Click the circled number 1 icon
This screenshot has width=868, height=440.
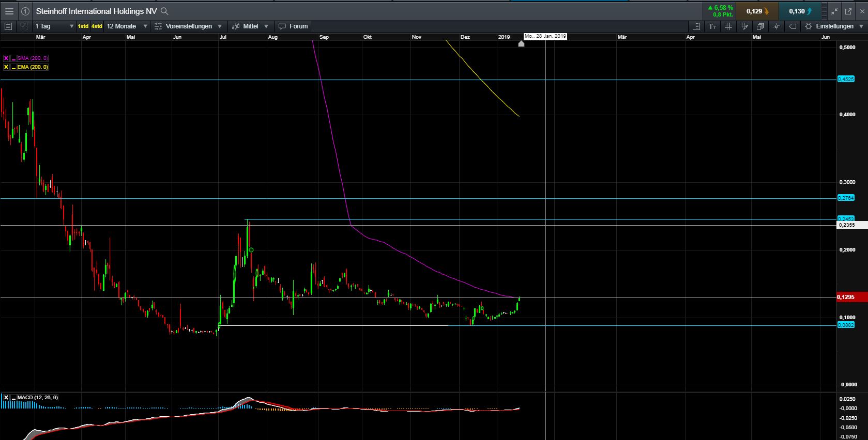pos(25,11)
